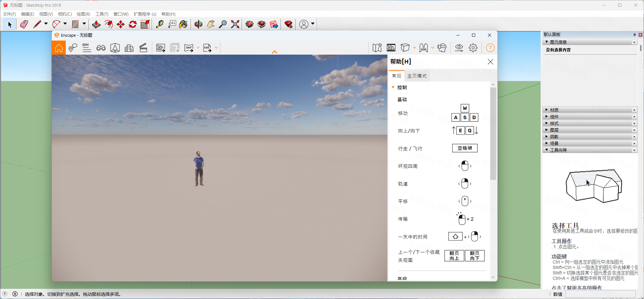Click the Enscape buildings icon
This screenshot has width=644, height=299.
[x=129, y=48]
